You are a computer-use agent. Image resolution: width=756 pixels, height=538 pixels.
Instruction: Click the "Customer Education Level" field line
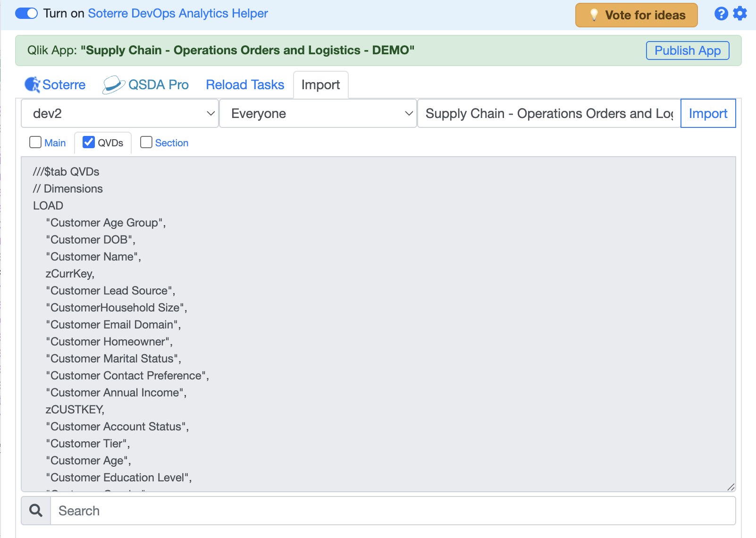[x=119, y=478]
